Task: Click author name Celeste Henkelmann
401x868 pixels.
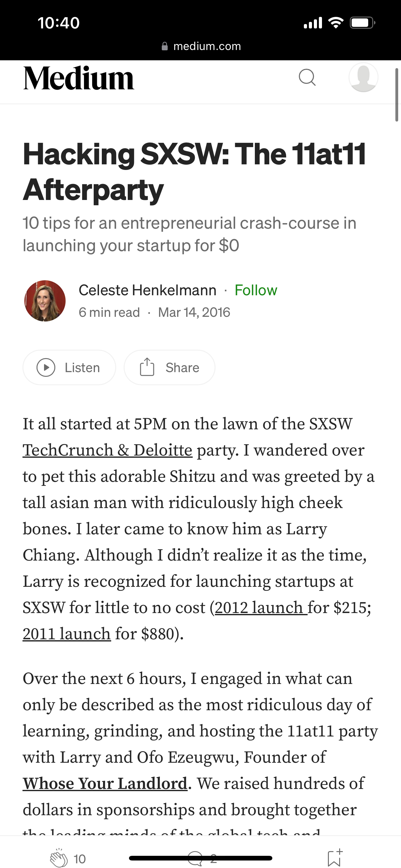Action: tap(147, 290)
